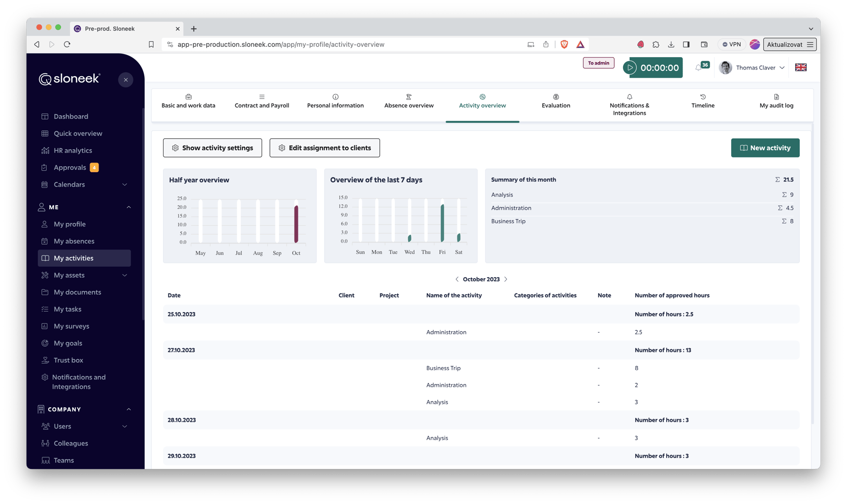Open Brave Shields icon
The image size is (847, 504).
pyautogui.click(x=564, y=44)
